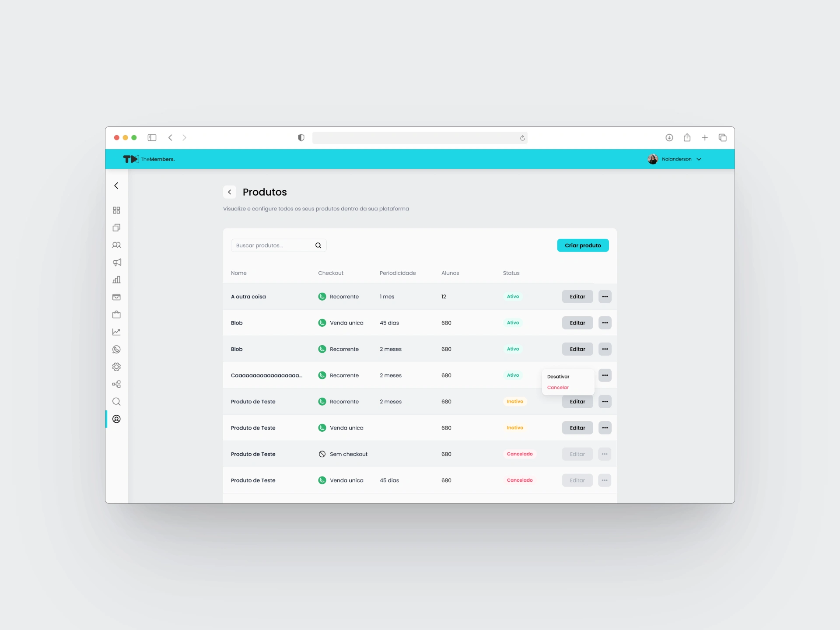Go back using arrow beside Produtos title
Viewport: 840px width, 630px height.
pyautogui.click(x=230, y=192)
